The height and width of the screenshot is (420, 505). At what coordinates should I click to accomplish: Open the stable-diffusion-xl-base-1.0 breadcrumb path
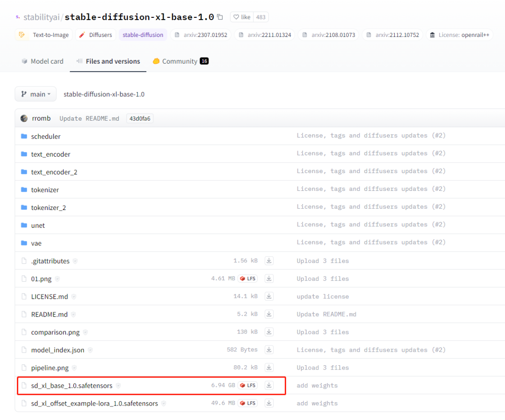coord(104,94)
